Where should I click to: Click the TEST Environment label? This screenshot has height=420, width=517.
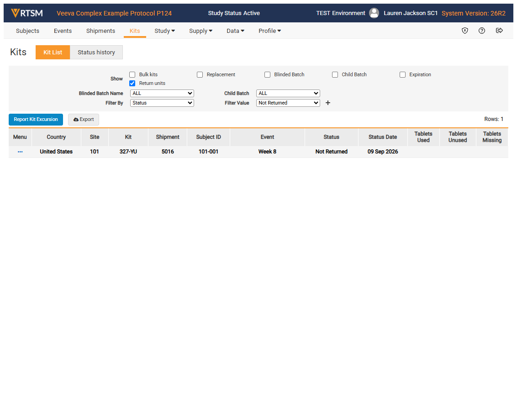pos(341,13)
